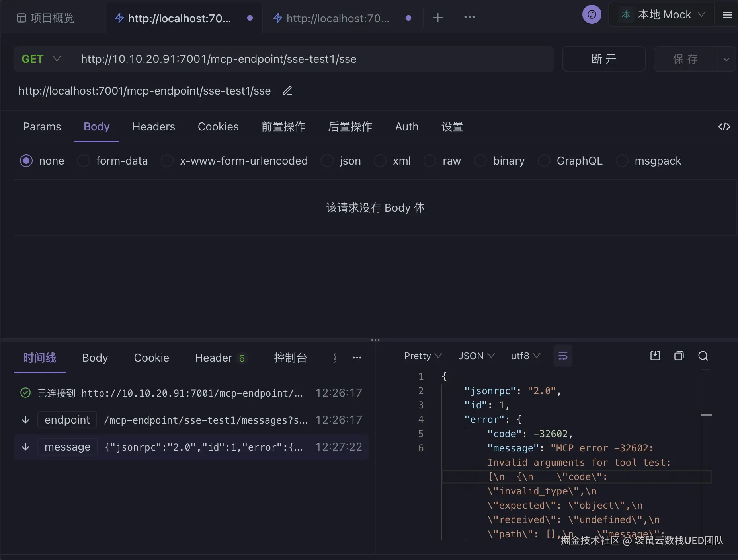Toggle word wrap in response viewer
This screenshot has width=738, height=560.
pyautogui.click(x=562, y=356)
